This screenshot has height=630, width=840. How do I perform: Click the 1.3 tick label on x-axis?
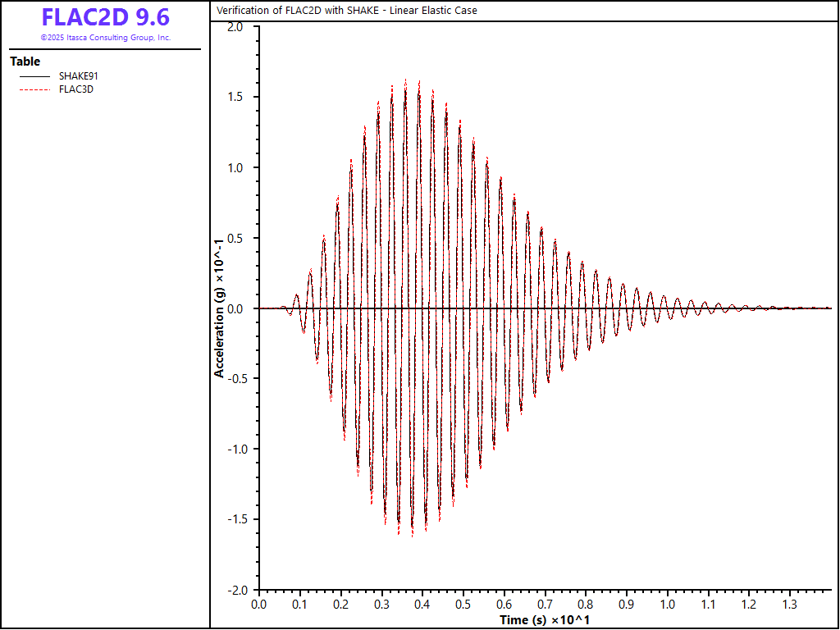(789, 605)
